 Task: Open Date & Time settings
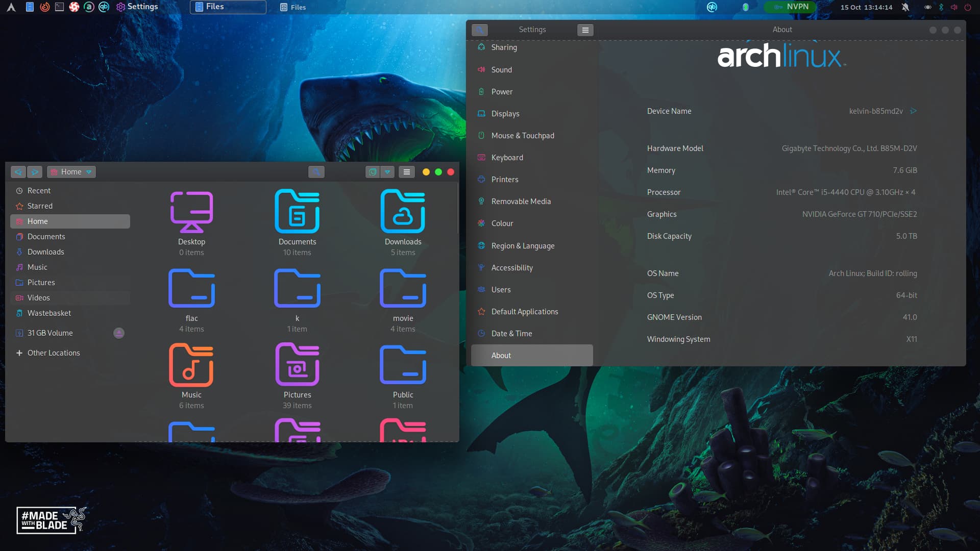532,334
